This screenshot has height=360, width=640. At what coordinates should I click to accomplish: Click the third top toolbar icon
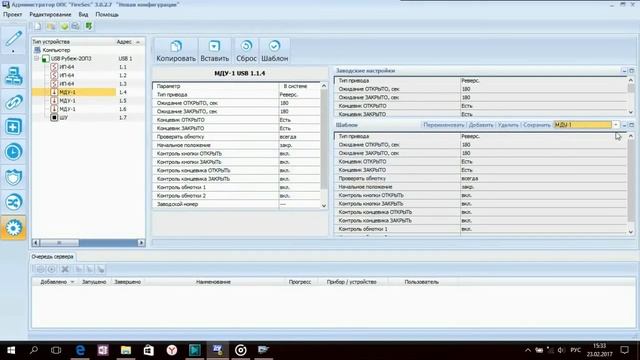point(64,27)
